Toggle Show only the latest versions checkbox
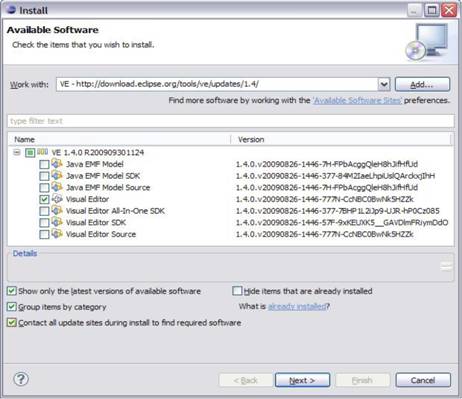This screenshot has height=399, width=462. [x=12, y=291]
